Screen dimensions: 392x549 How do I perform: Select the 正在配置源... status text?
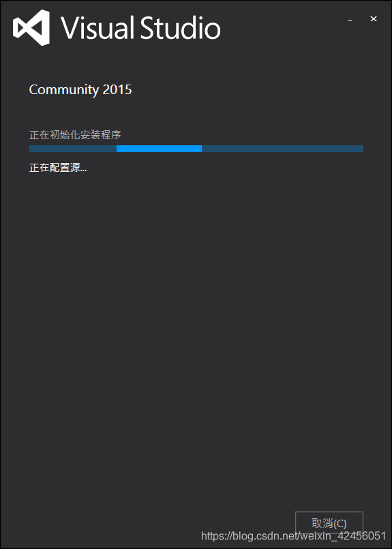(58, 168)
